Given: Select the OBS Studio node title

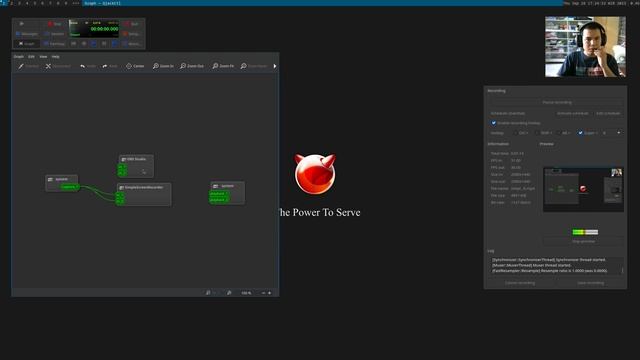Looking at the screenshot, I should pos(136,159).
